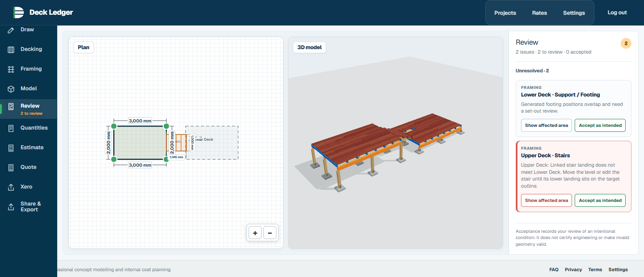
Task: Click the Review panel heading
Action: tap(527, 42)
